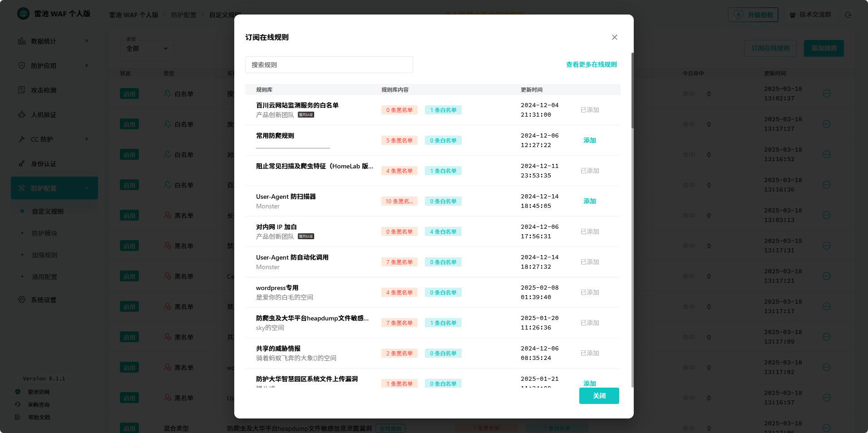Open 查看更多在线规则 link
This screenshot has width=868, height=433.
click(591, 64)
